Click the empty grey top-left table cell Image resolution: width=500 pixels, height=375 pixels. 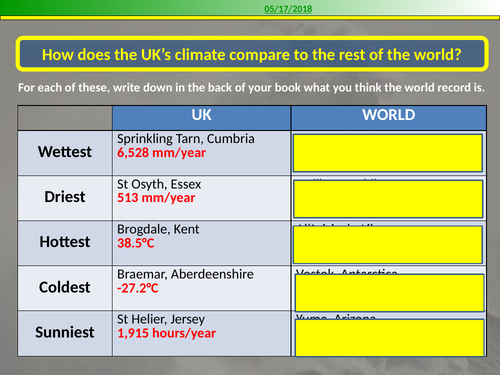[65, 118]
